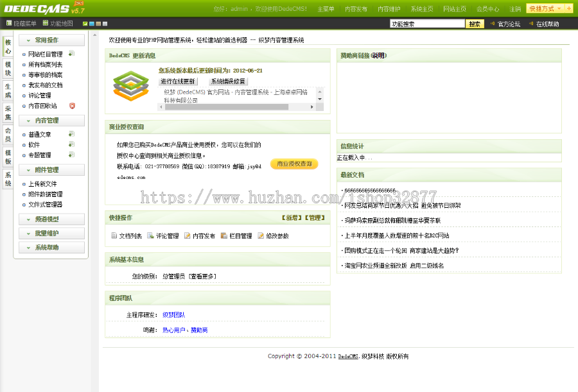The width and height of the screenshot is (578, 392).
Task: Click the update news horizontal scrollbar
Action: (236, 107)
